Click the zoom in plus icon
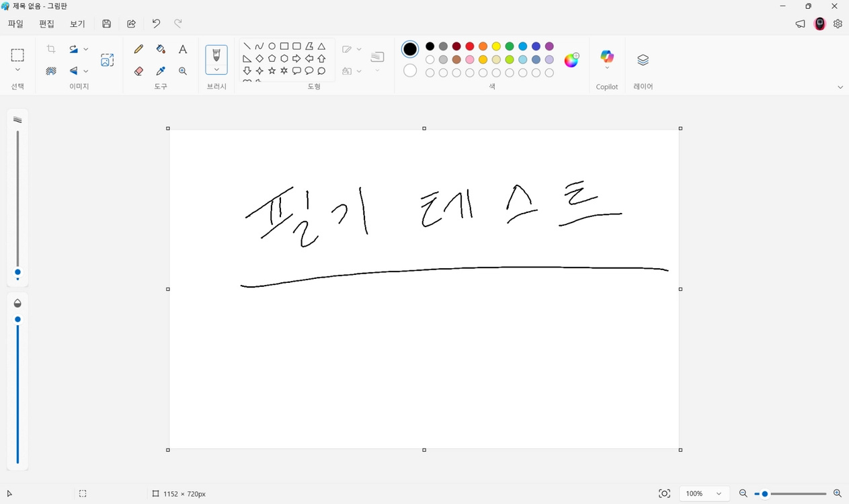849x504 pixels. click(x=837, y=493)
